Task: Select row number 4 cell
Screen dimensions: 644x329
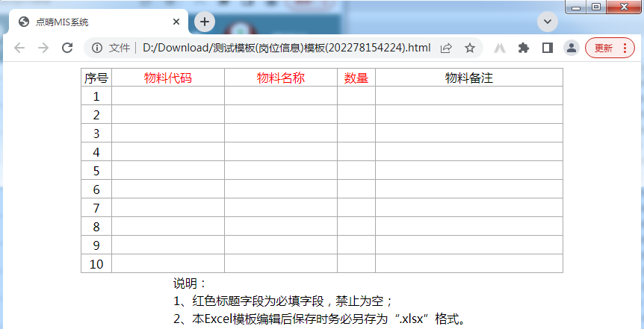Action: pos(96,151)
